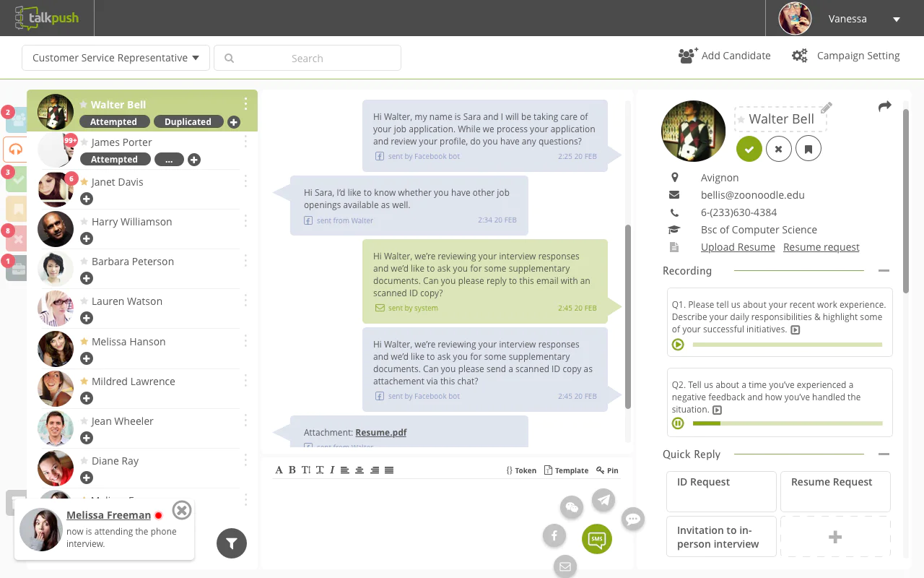
Task: Star Walter Bell in candidate list
Action: point(84,105)
